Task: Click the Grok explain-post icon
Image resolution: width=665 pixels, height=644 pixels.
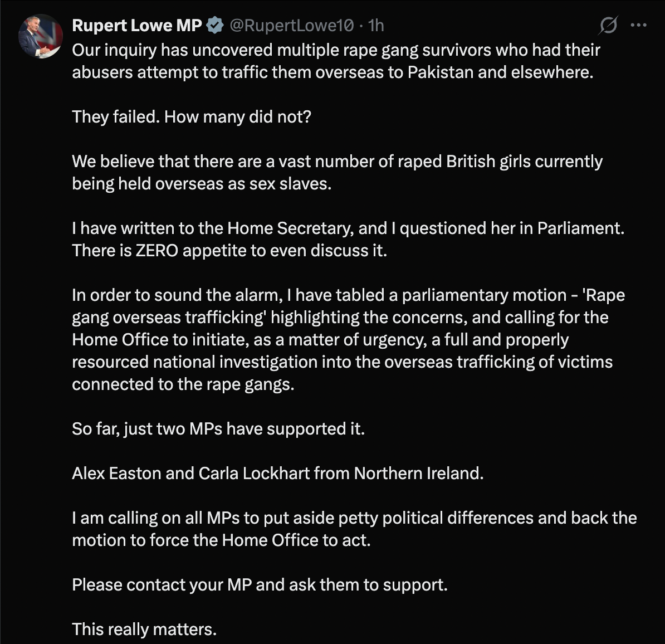Action: pyautogui.click(x=609, y=26)
